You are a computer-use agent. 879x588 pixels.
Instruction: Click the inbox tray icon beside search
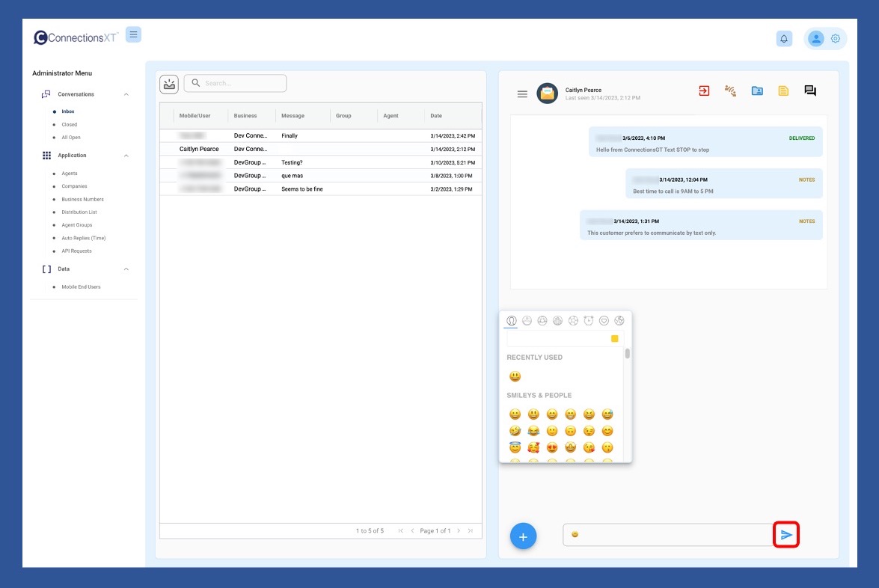[169, 84]
